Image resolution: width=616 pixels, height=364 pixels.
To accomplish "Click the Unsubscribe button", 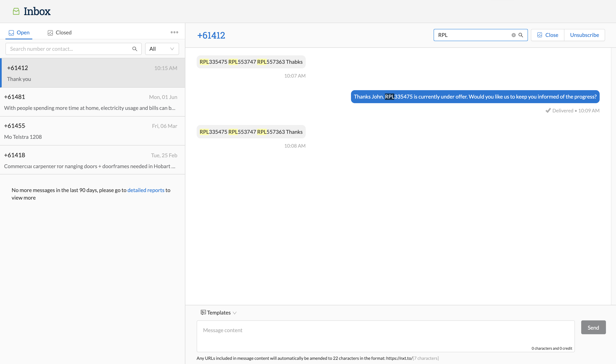I will (x=584, y=35).
